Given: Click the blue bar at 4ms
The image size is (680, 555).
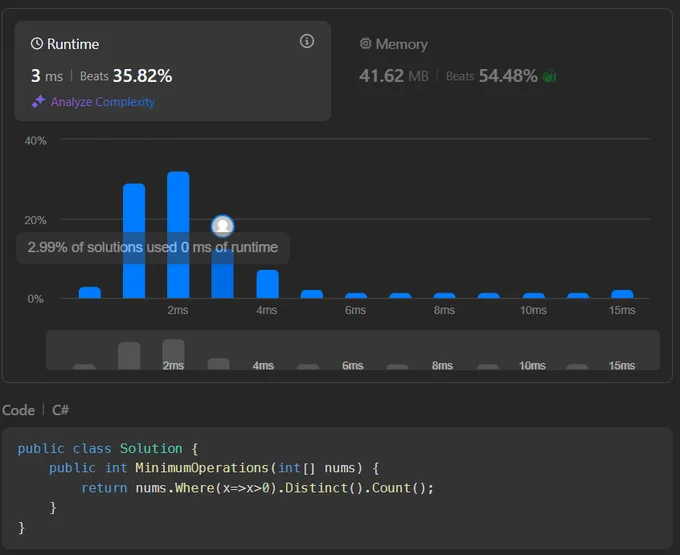Looking at the screenshot, I should click(268, 284).
